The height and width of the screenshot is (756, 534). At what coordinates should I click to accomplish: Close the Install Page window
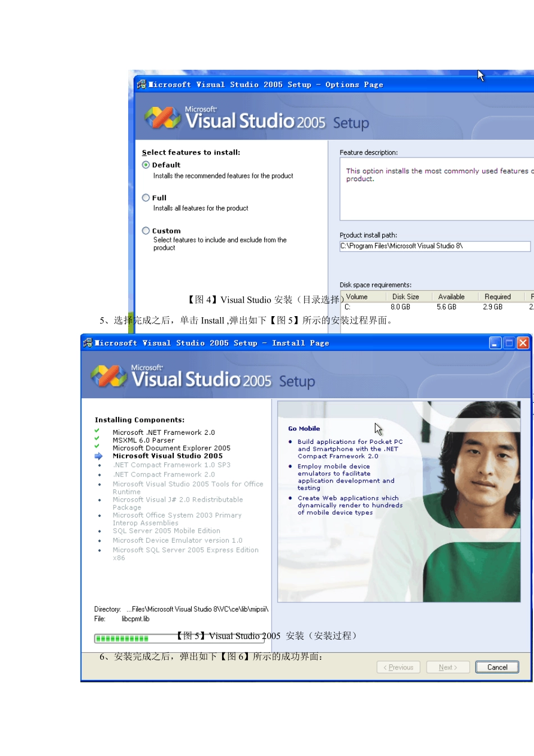(523, 343)
